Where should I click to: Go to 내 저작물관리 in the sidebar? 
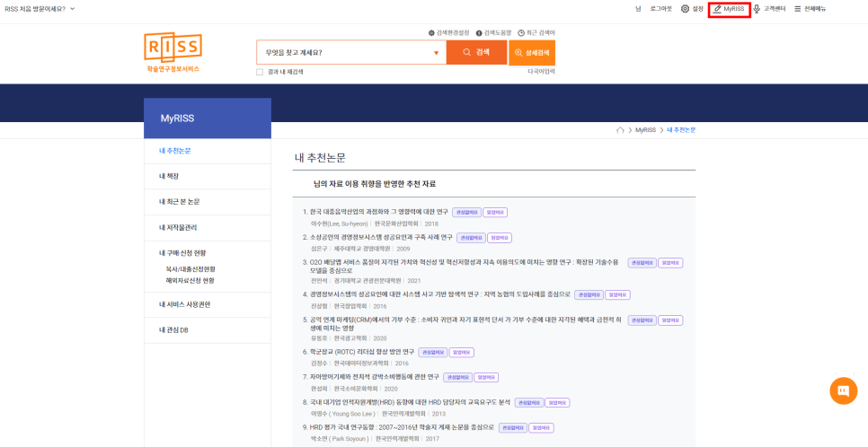click(177, 227)
